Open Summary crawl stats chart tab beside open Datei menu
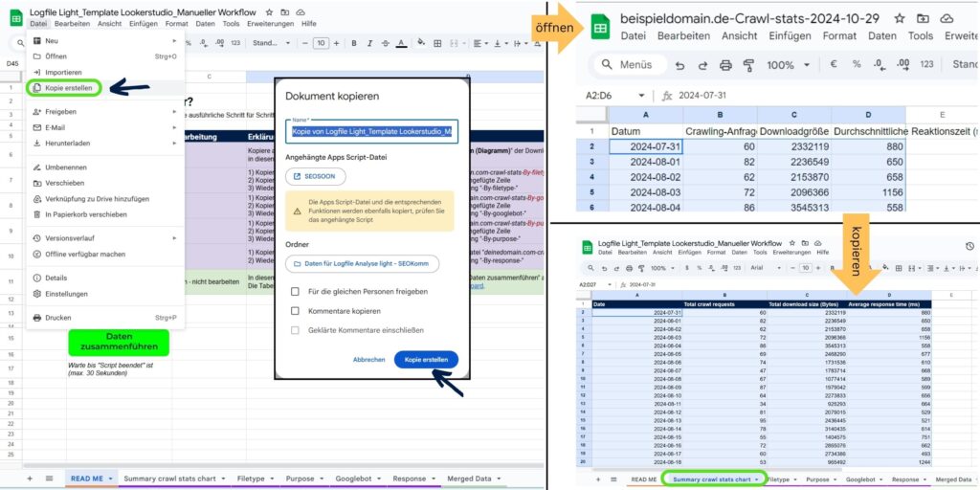This screenshot has height=490, width=980. (x=170, y=479)
